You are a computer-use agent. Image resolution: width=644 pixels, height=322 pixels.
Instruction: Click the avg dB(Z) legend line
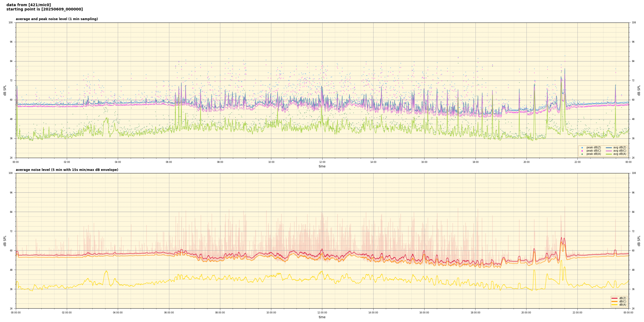(x=609, y=148)
